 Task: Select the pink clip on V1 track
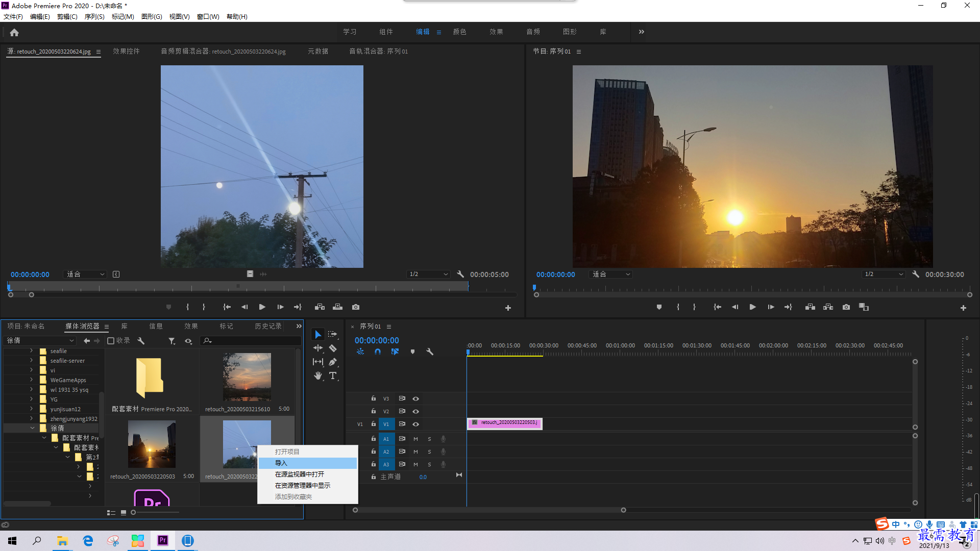(504, 423)
